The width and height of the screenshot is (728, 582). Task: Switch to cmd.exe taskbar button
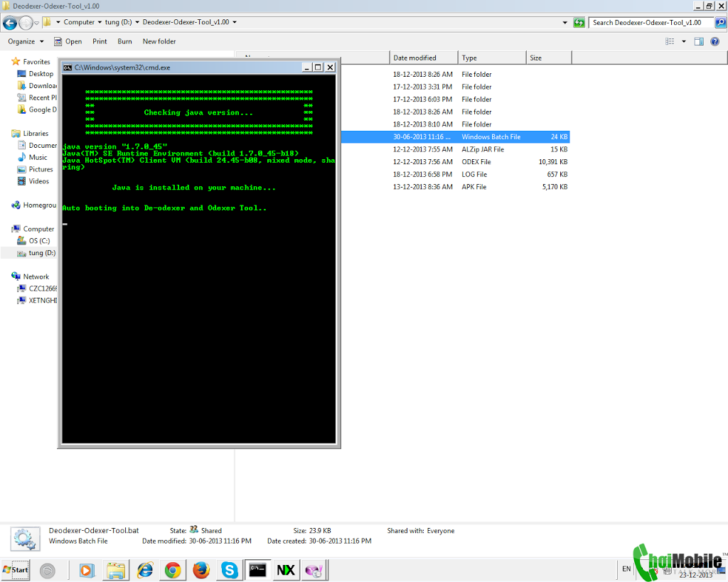257,570
